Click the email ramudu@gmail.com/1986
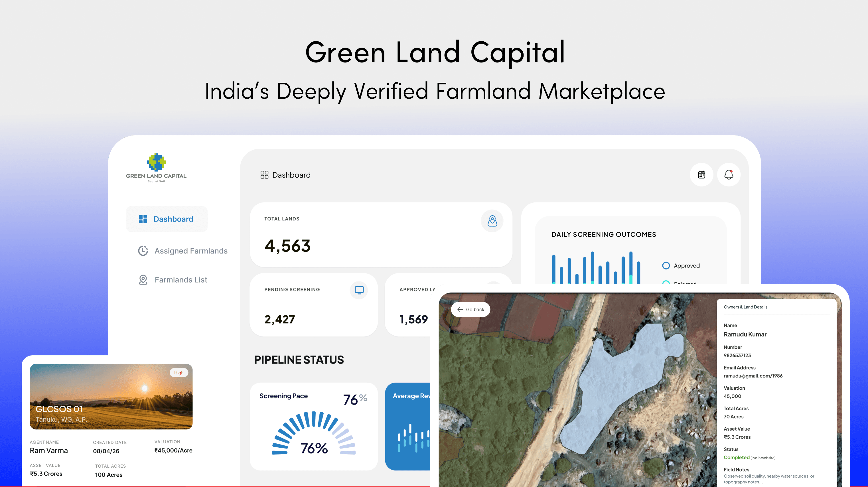 pyautogui.click(x=753, y=376)
